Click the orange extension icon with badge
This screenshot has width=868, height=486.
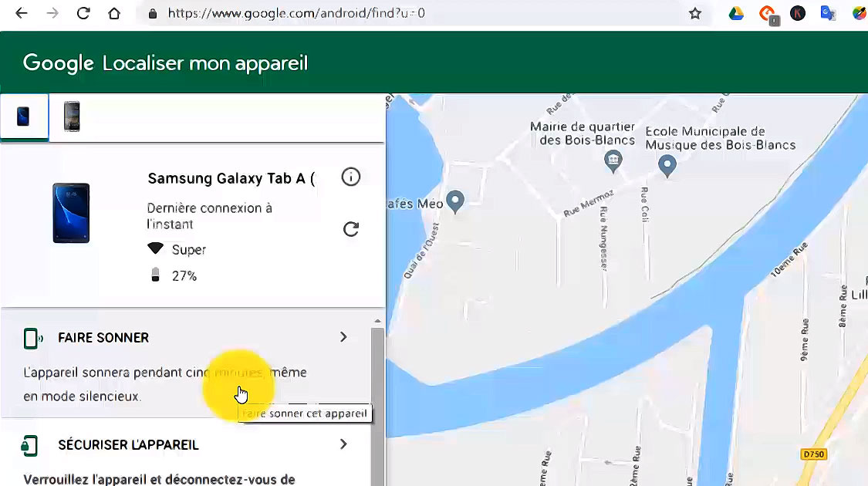point(768,15)
